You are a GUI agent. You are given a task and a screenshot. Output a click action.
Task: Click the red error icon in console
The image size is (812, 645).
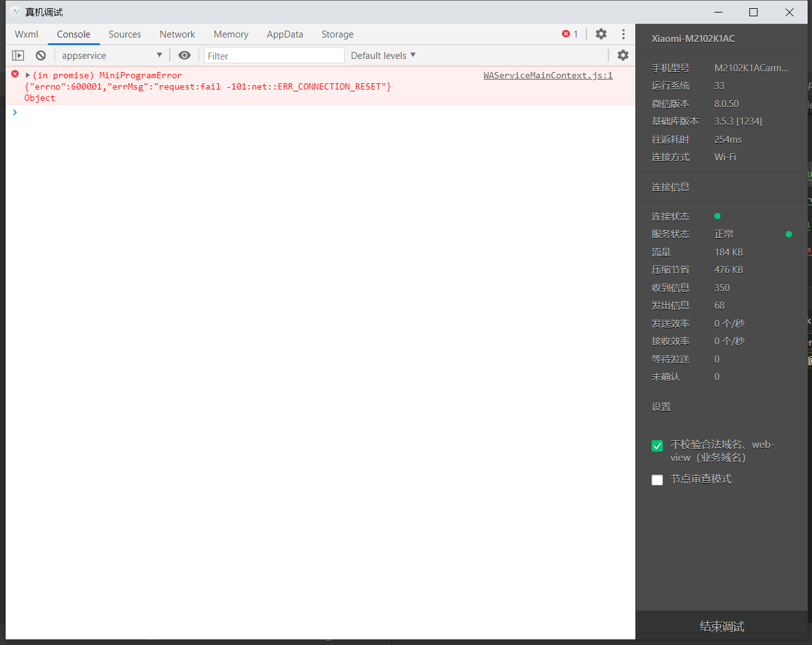click(15, 74)
